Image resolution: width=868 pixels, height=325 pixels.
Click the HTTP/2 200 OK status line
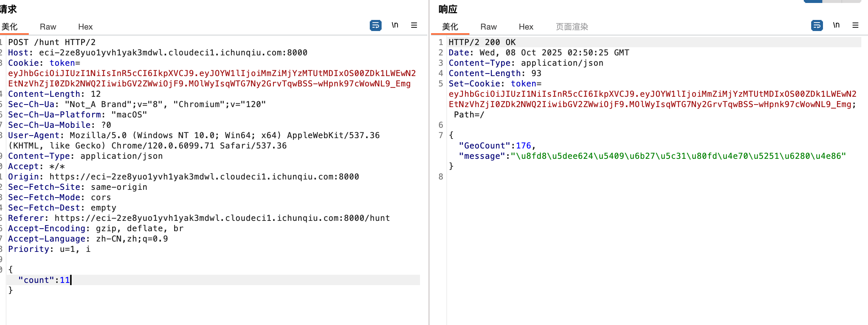click(482, 42)
